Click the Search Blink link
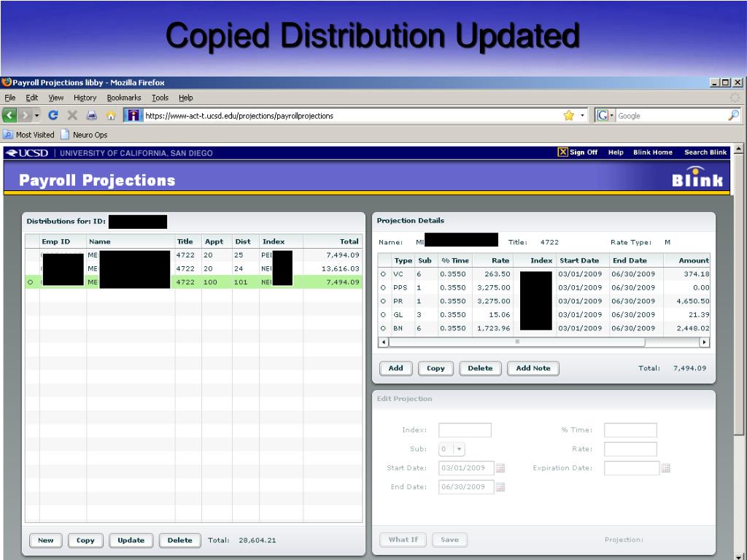Viewport: 747px width, 560px height. point(705,152)
